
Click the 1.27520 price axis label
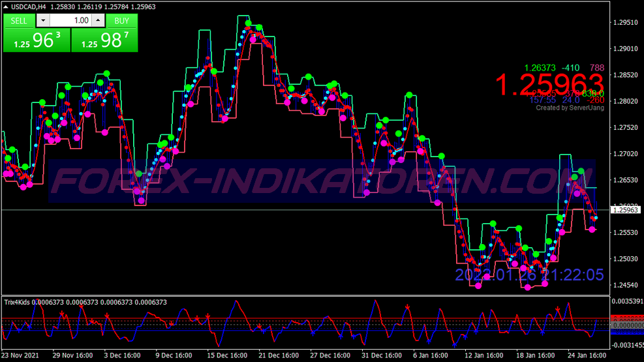626,128
